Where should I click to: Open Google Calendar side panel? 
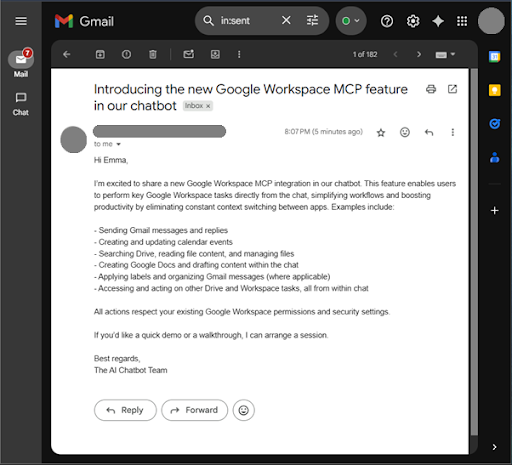495,57
